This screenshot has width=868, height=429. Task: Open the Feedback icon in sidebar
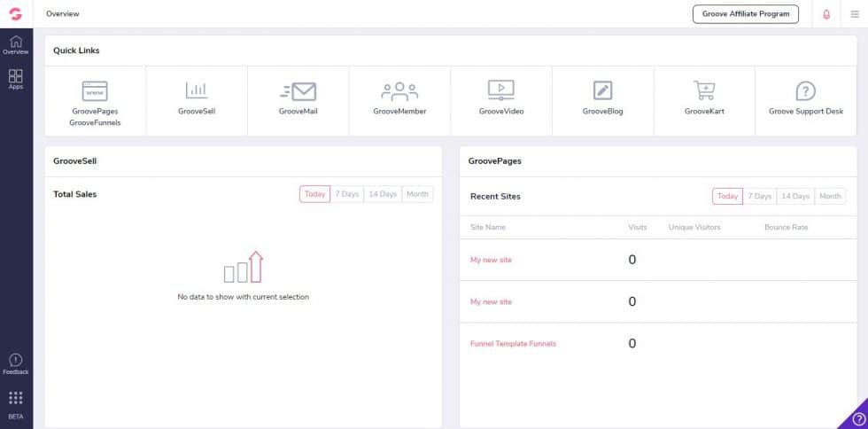pyautogui.click(x=16, y=360)
